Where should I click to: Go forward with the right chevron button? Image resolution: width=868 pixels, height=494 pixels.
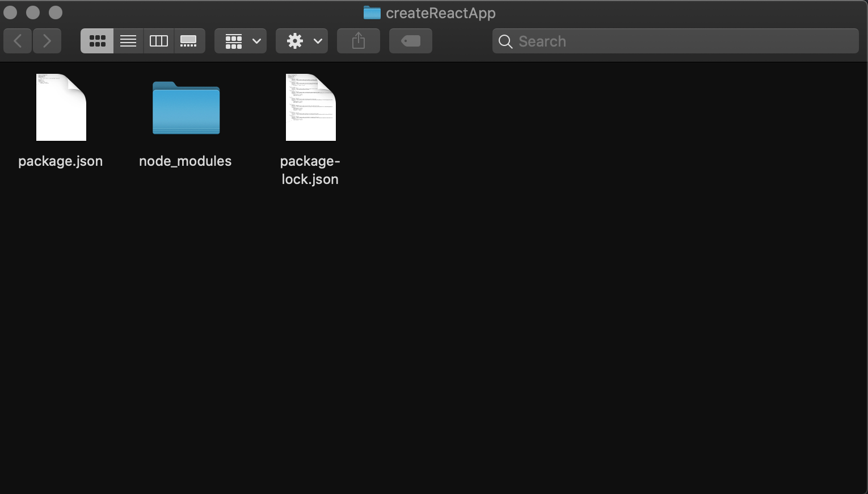[47, 41]
